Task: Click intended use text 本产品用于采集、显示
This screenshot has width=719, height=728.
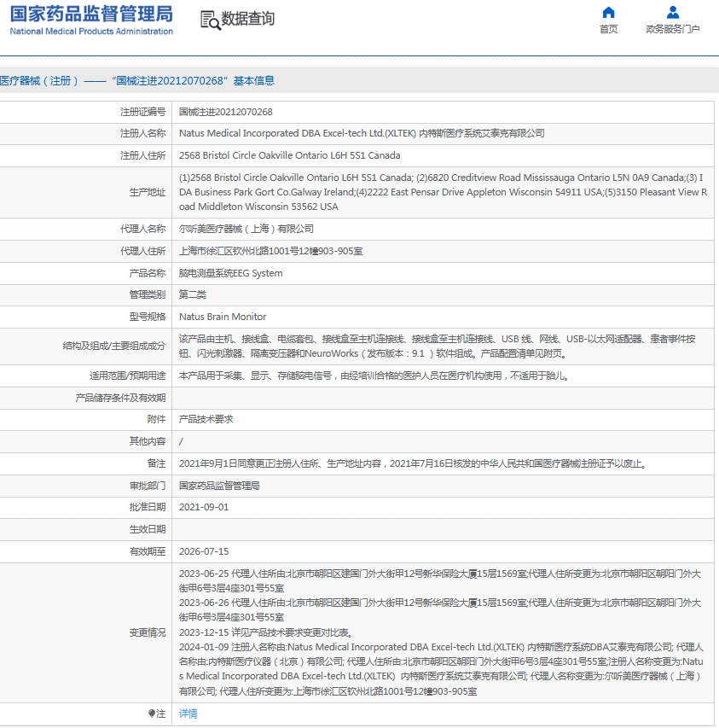Action: click(x=374, y=376)
